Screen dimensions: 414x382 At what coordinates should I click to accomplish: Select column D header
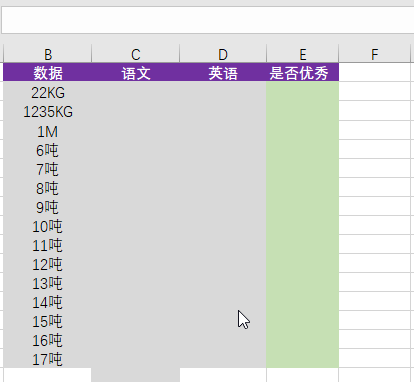tap(223, 54)
